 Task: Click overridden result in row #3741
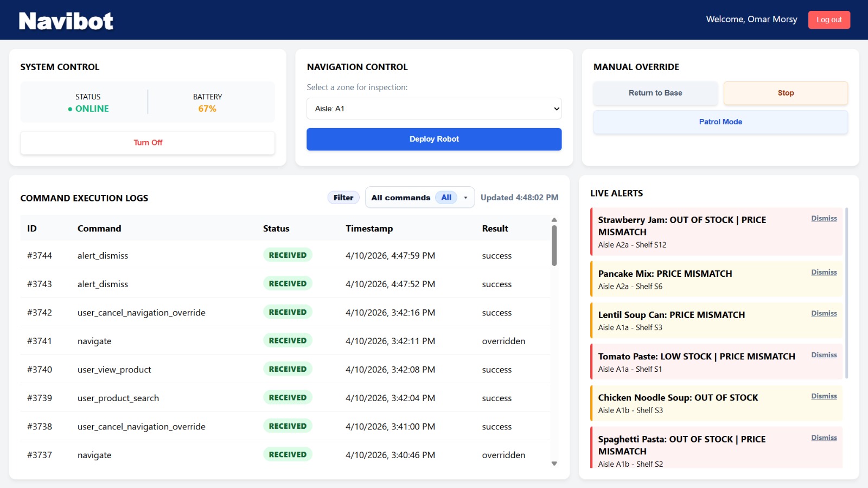503,341
